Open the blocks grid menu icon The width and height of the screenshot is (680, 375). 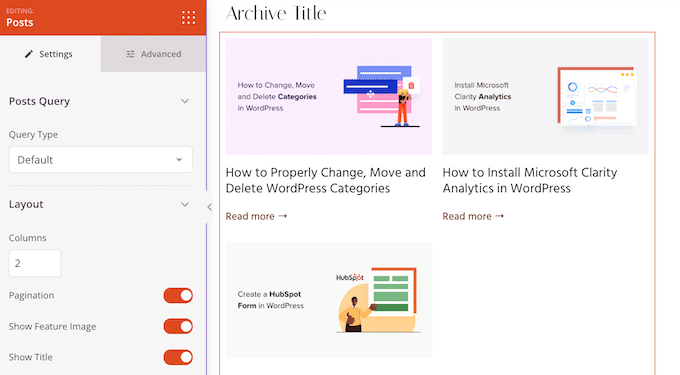(x=188, y=17)
